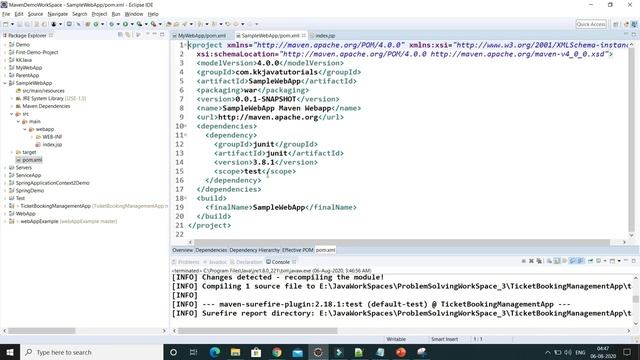Open the Overview tab of POM editor
The height and width of the screenshot is (360, 640).
182,250
